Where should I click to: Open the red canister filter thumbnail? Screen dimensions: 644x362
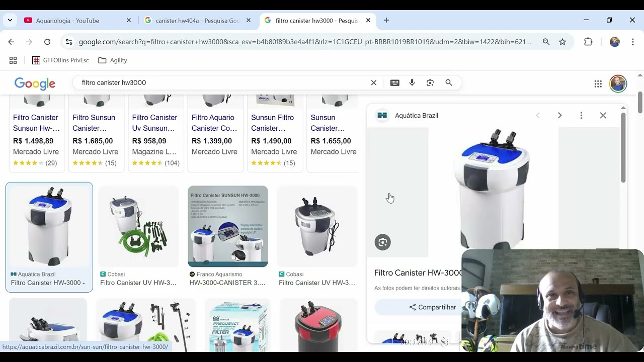(318, 325)
